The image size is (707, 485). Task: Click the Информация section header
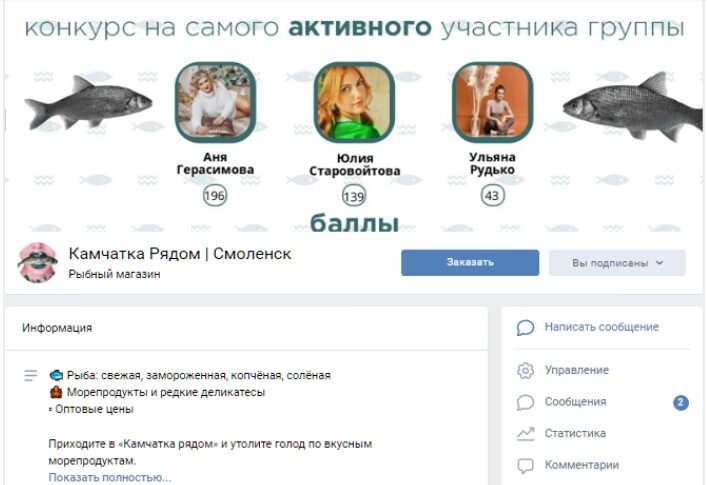coord(57,328)
